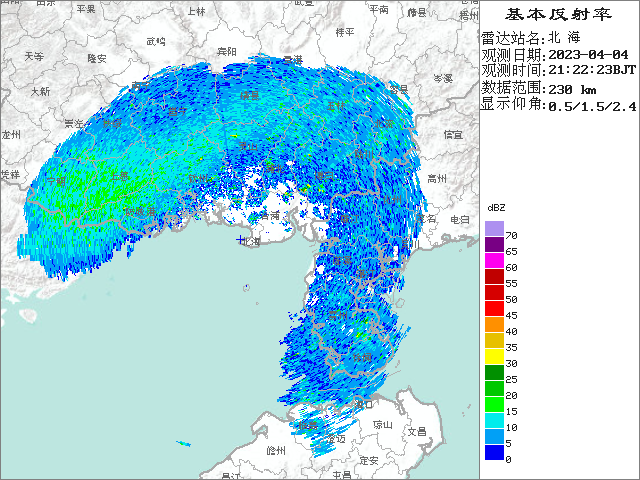Choose the orange 40 dBZ legend swatch

494,324
